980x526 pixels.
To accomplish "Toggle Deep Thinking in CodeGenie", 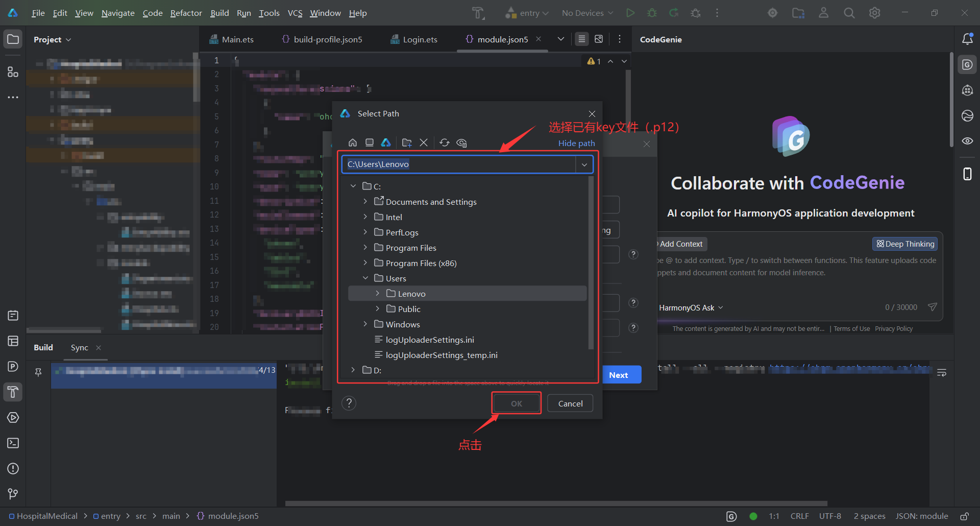I will (905, 244).
